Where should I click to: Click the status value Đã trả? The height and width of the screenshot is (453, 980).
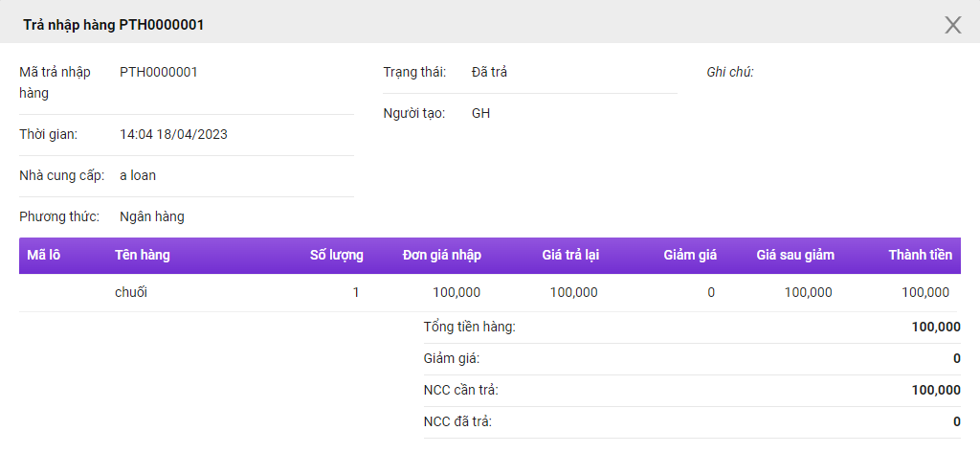point(489,72)
